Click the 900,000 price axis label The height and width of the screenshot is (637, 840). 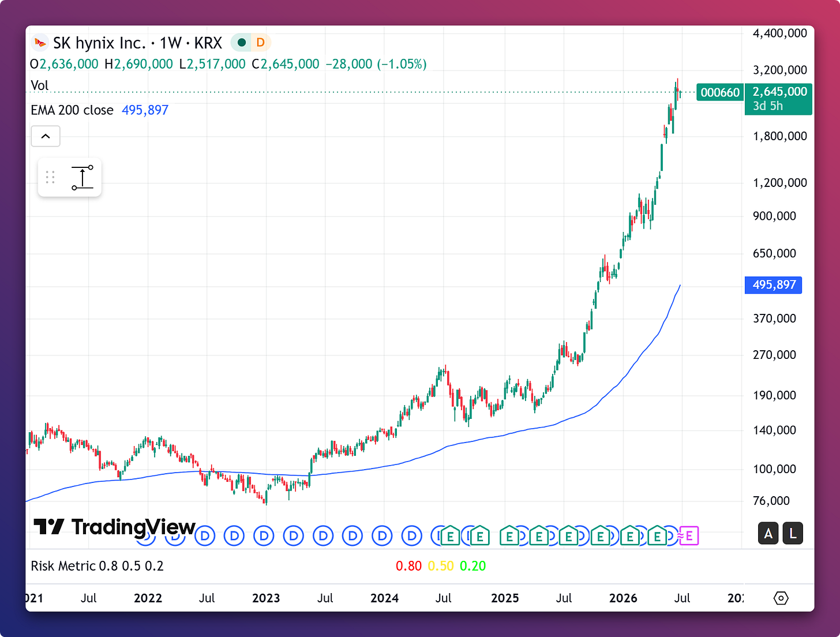coord(774,216)
